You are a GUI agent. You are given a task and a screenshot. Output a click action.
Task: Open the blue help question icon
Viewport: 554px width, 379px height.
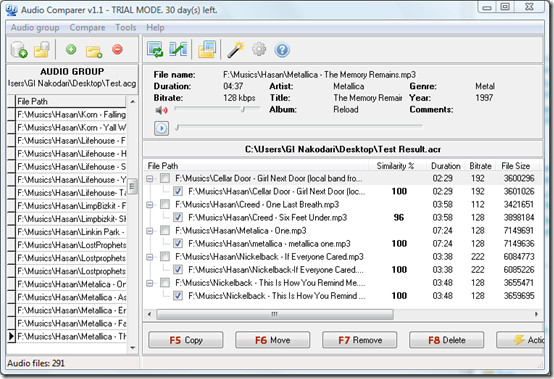coord(282,50)
